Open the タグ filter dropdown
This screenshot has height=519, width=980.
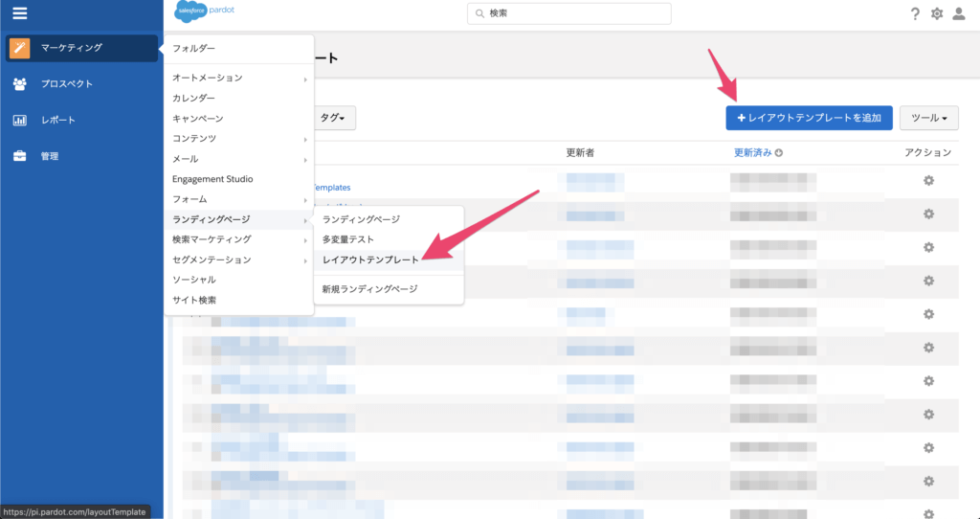pyautogui.click(x=336, y=118)
